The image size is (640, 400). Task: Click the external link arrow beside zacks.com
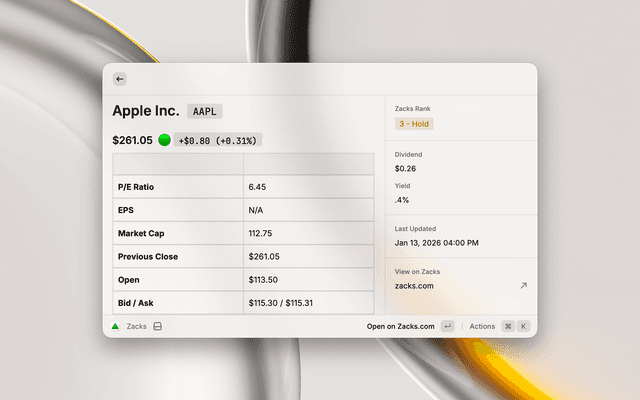tap(523, 286)
